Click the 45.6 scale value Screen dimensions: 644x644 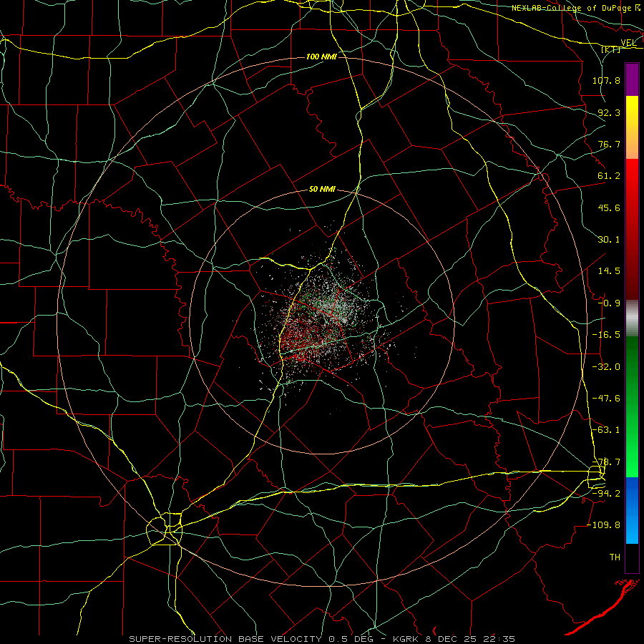609,208
